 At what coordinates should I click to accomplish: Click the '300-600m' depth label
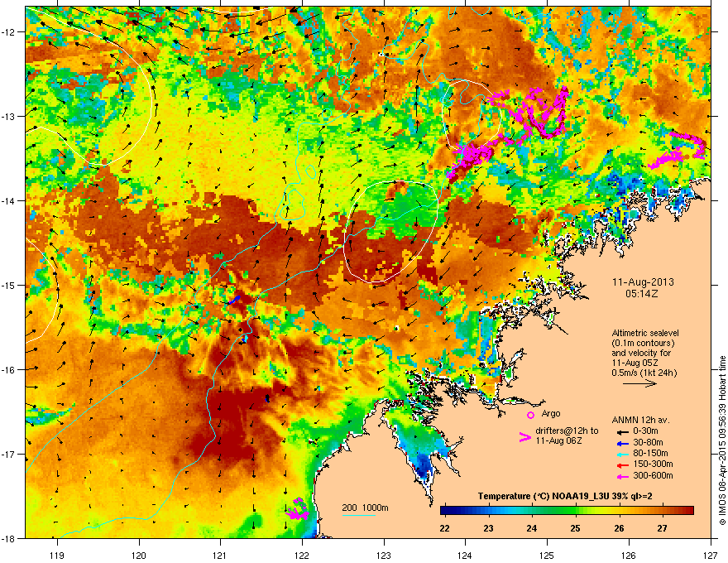(x=653, y=476)
